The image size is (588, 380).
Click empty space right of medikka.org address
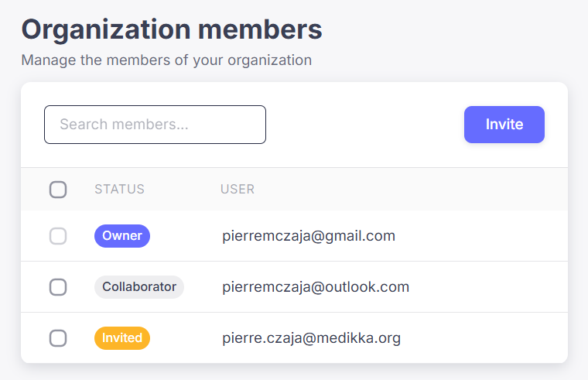pos(484,338)
